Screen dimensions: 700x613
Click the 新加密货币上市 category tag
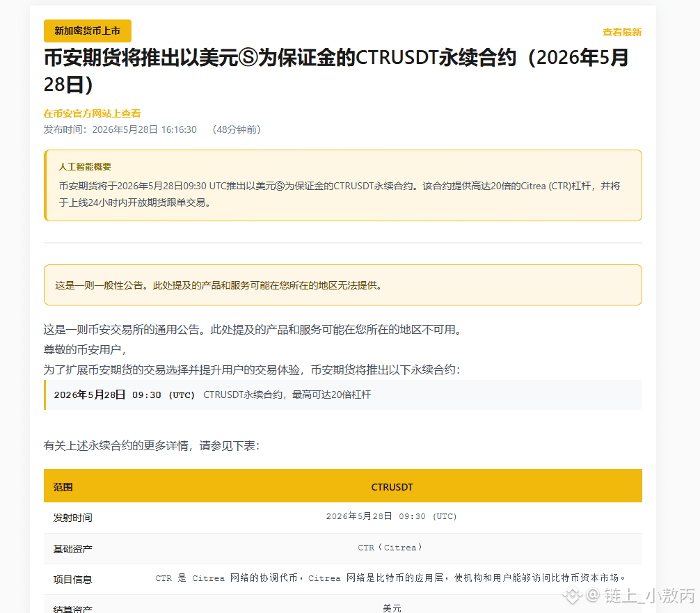pos(88,31)
